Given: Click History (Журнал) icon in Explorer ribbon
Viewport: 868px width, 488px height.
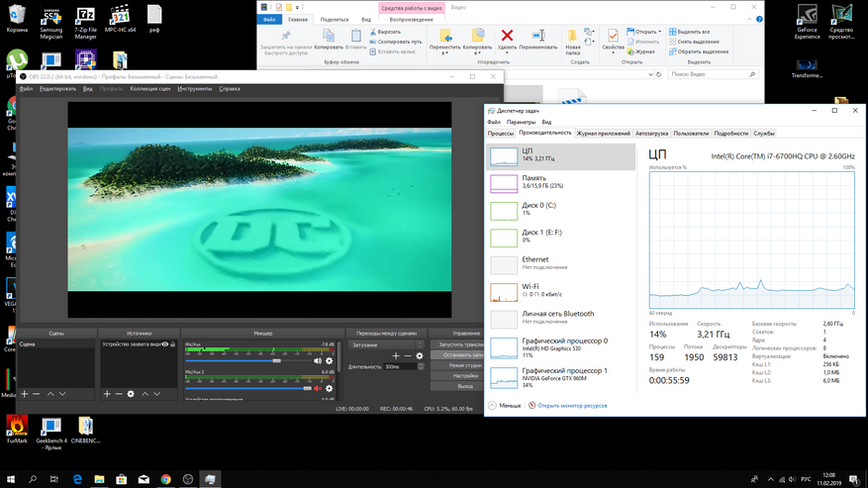Looking at the screenshot, I should (641, 51).
